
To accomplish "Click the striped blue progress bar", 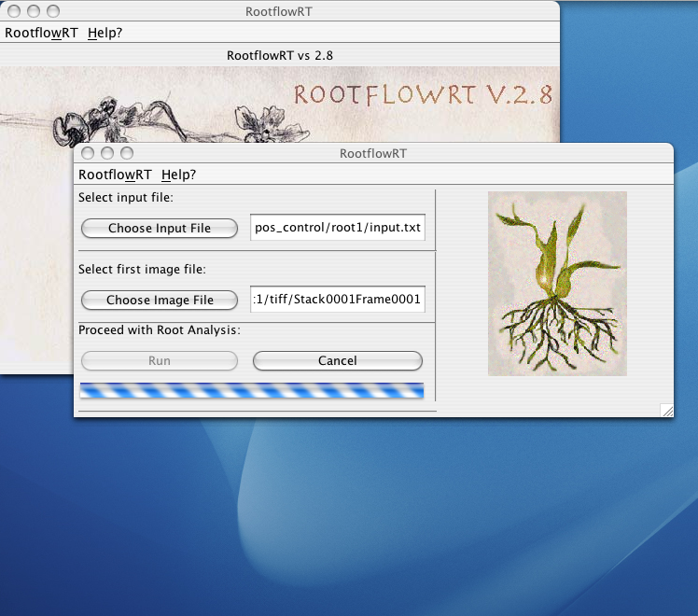I will (x=252, y=391).
